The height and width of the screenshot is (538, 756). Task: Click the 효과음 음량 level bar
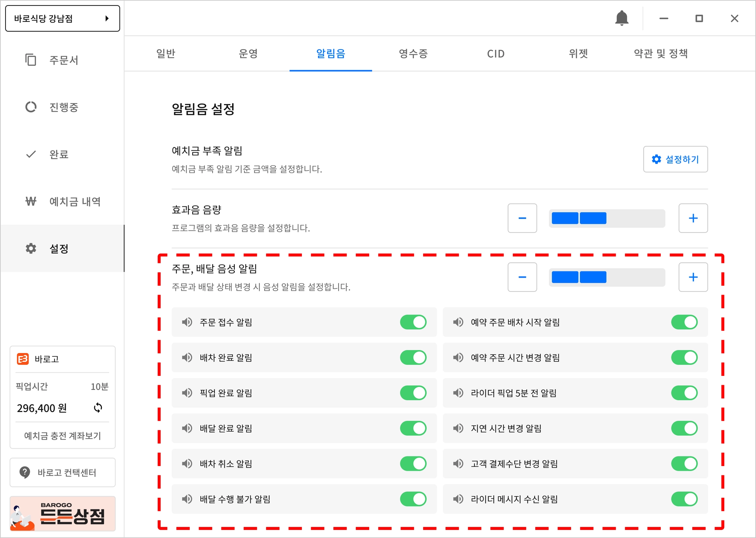pyautogui.click(x=607, y=218)
